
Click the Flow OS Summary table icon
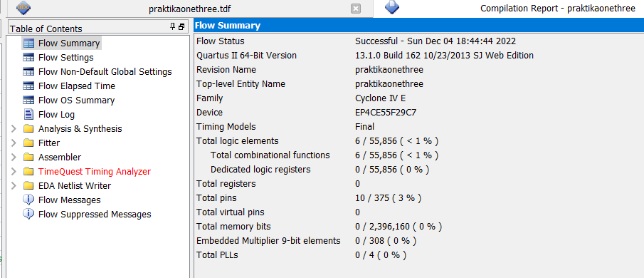[28, 101]
